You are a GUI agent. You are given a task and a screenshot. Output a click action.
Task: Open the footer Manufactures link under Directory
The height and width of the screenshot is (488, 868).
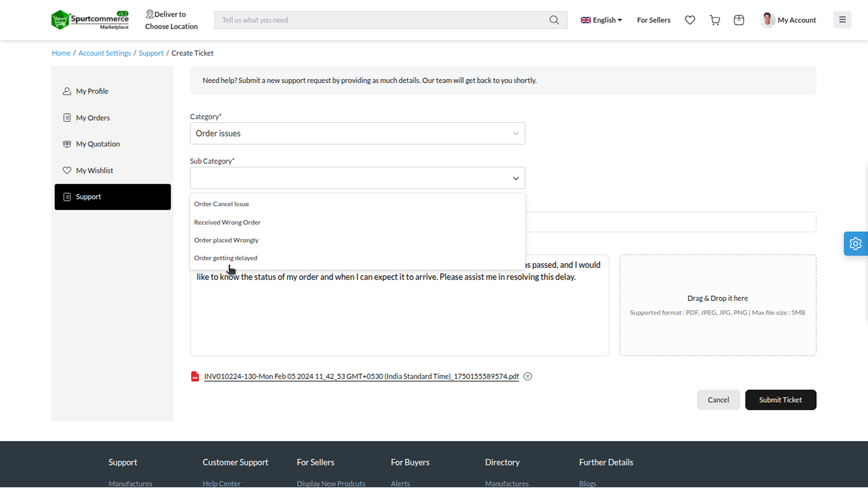coord(506,483)
